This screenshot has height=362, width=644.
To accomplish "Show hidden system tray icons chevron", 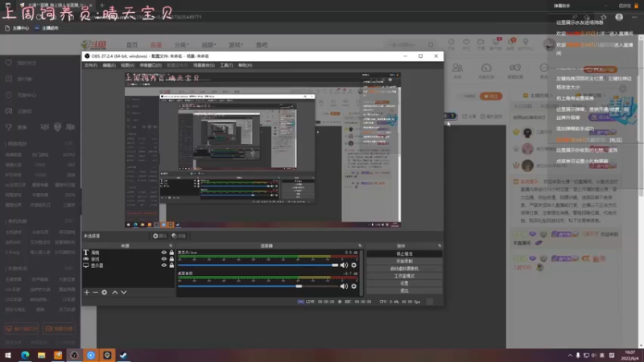I will coord(570,356).
